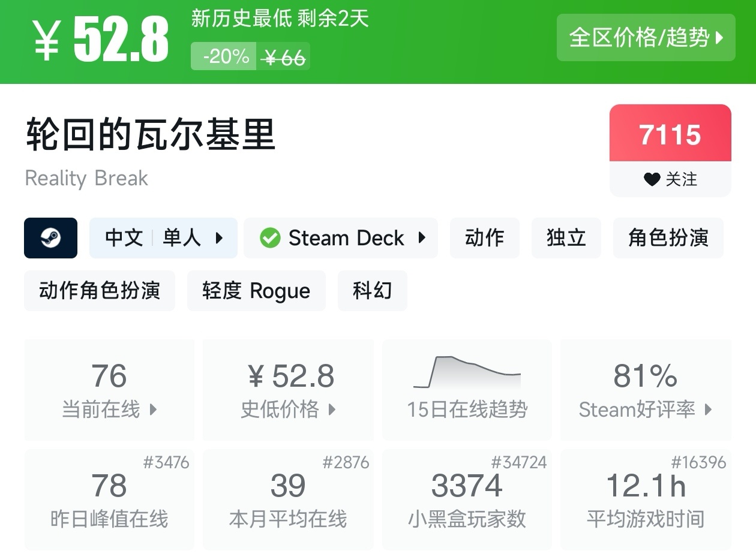This screenshot has height=557, width=756.
Task: Open the 科幻 sci-fi tag
Action: pos(372,291)
